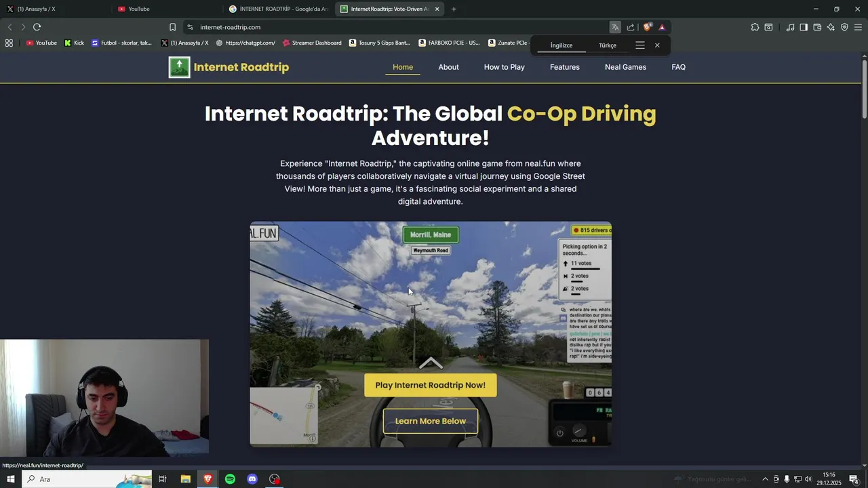Viewport: 868px width, 488px height.
Task: Open the translate popup options menu icon
Action: click(x=639, y=45)
